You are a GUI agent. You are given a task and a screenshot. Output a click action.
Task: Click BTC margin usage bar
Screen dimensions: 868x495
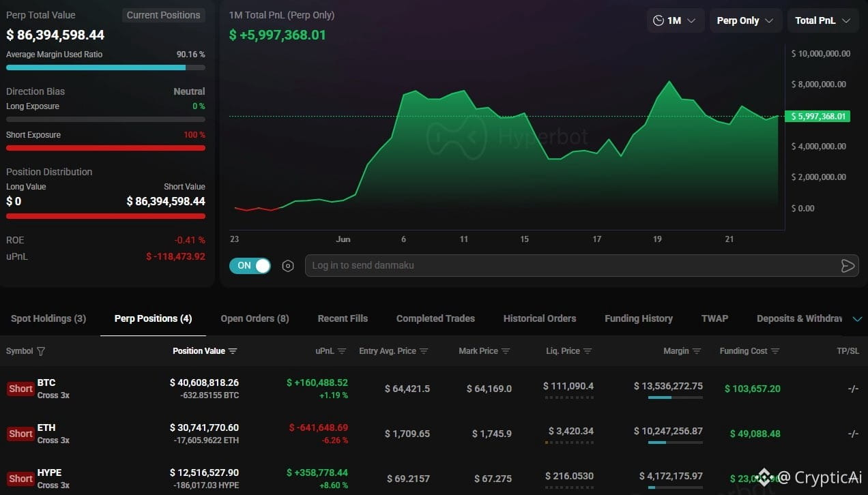click(675, 397)
